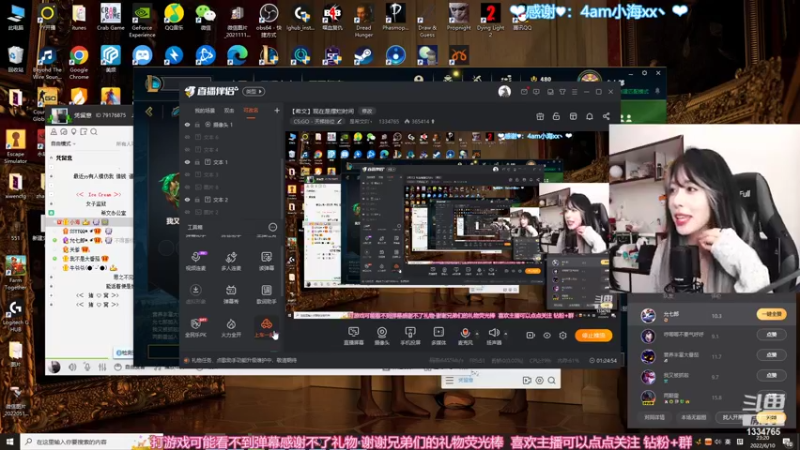Open notifications bell in stream header
Viewport: 800px width, 450px height.
point(589,116)
